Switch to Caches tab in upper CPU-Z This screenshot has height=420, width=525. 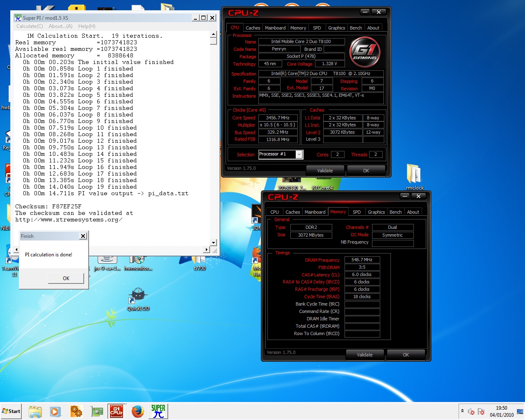tap(253, 28)
